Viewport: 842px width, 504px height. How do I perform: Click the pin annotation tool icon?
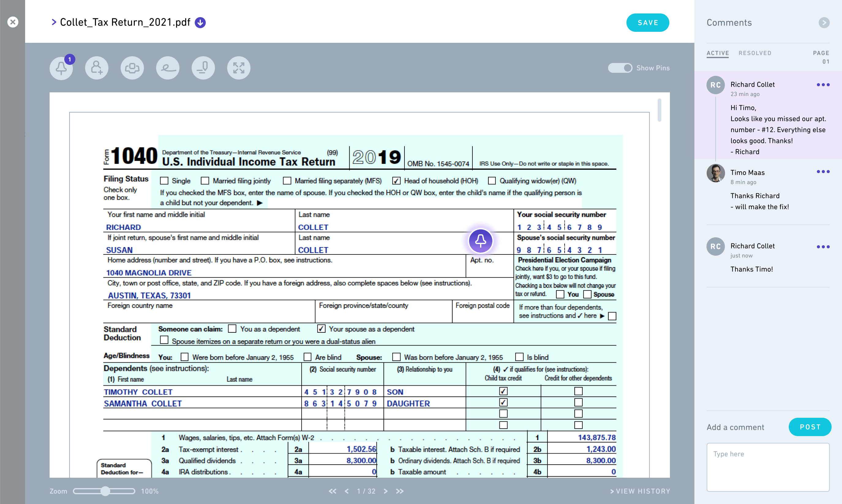[203, 68]
